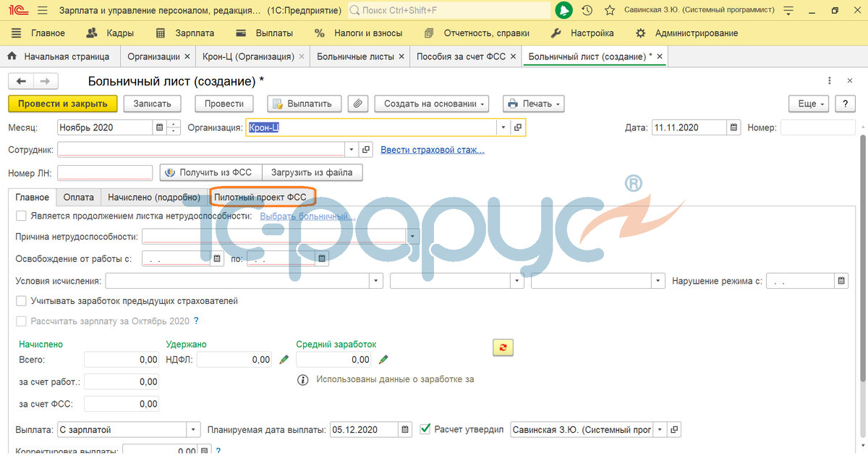Click Получить из ФСС button
Screen dimensions: 868x456
[210, 172]
